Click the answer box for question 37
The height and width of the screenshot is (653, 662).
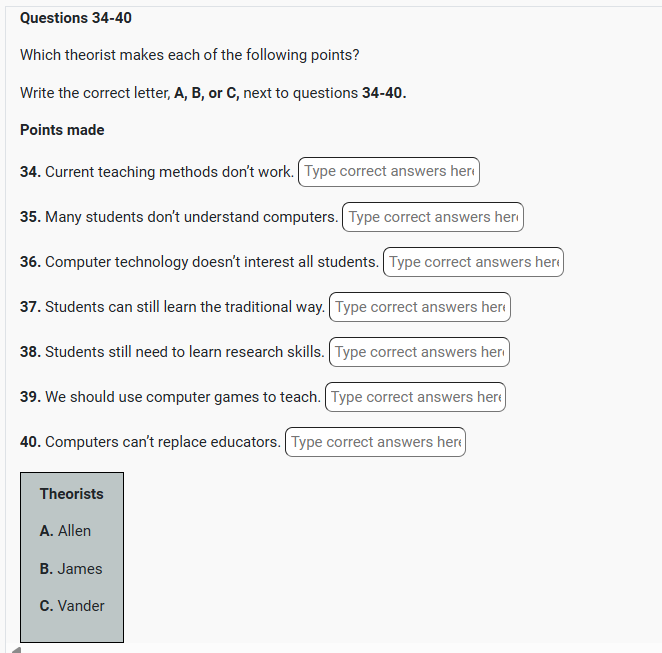[x=420, y=307]
